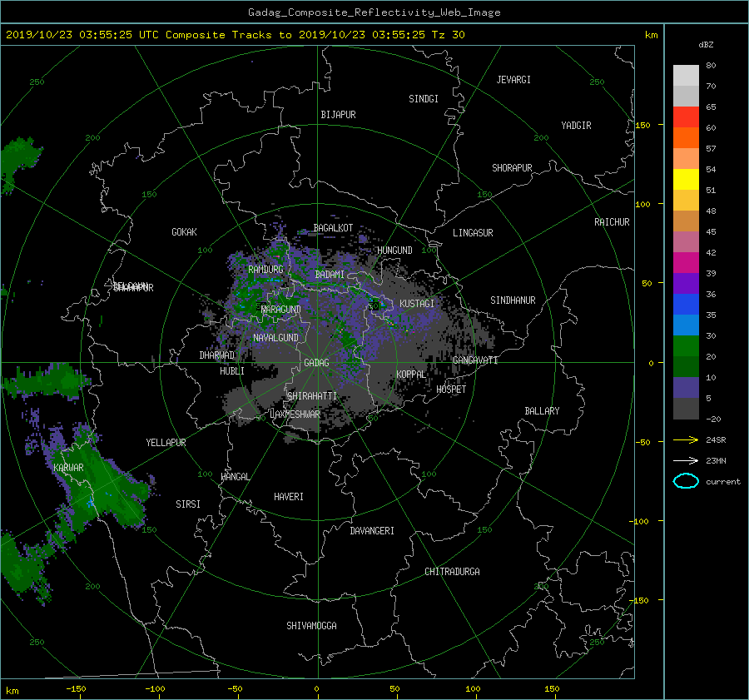This screenshot has height=700, width=749.
Task: Click the RAMDURG city label
Action: [x=265, y=270]
